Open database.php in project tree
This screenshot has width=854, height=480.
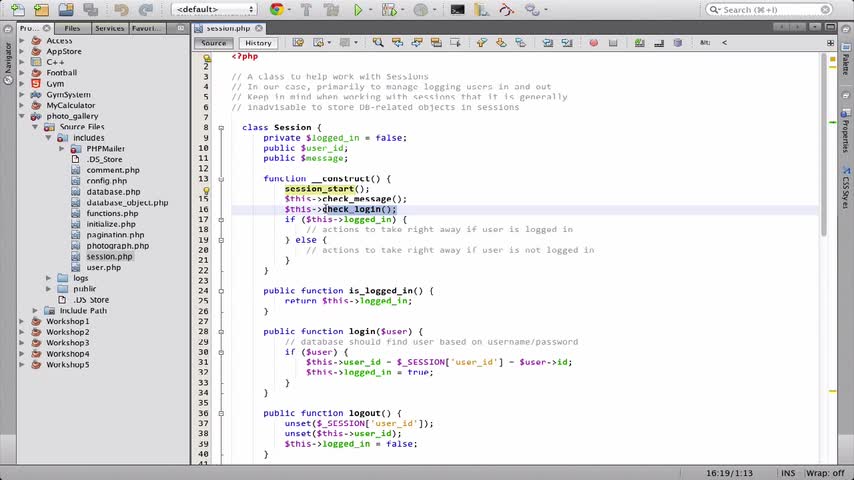coord(113,192)
